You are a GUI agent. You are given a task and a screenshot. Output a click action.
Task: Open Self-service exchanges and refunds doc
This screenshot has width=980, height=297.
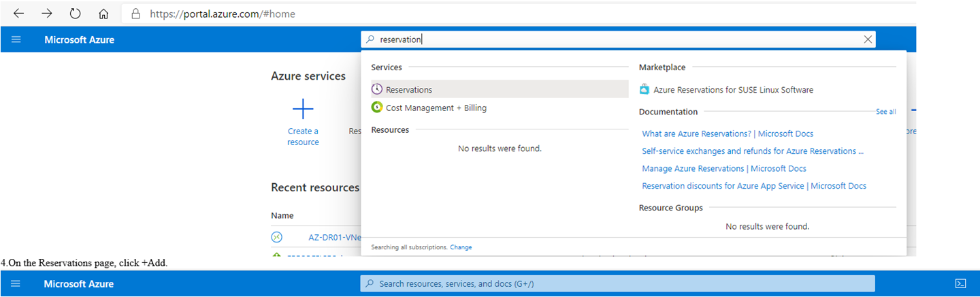pos(753,151)
